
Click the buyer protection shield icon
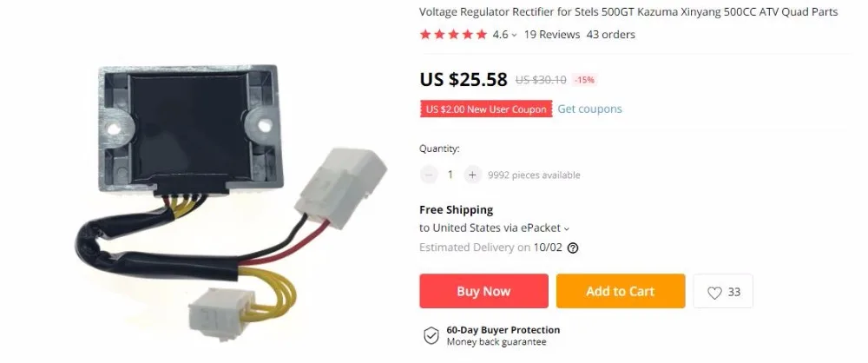[431, 335]
